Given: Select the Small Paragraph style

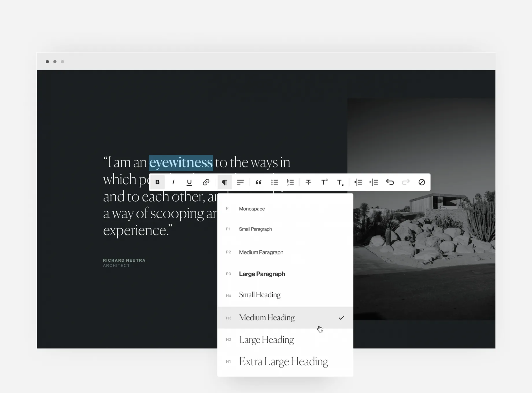Looking at the screenshot, I should pyautogui.click(x=285, y=229).
